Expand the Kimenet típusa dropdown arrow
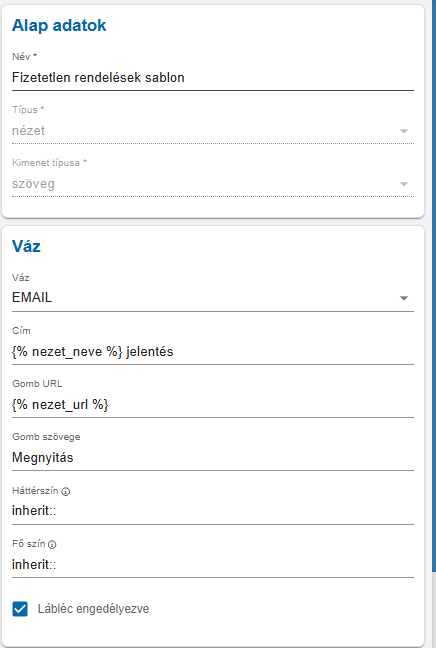 pos(404,184)
